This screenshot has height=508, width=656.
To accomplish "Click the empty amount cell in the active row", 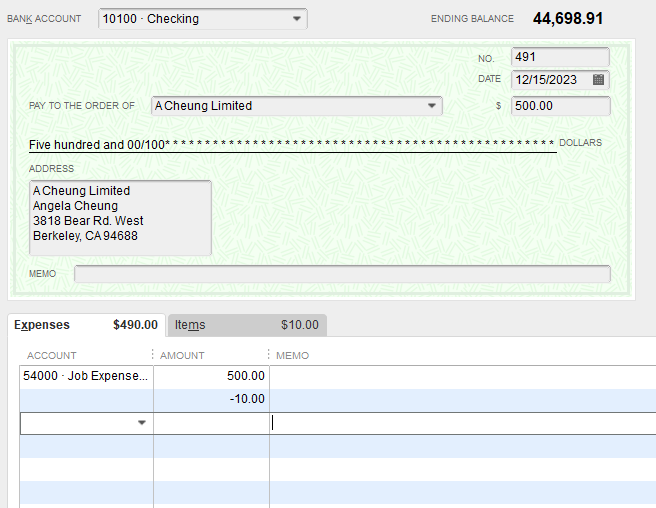I will click(x=211, y=423).
